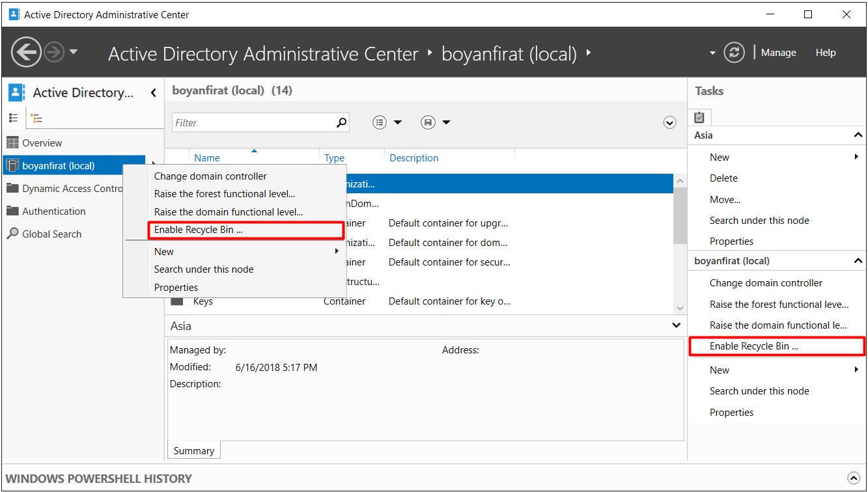Screen dimensions: 868x492
Task: Select Authentication in the navigation pane
Action: point(53,212)
